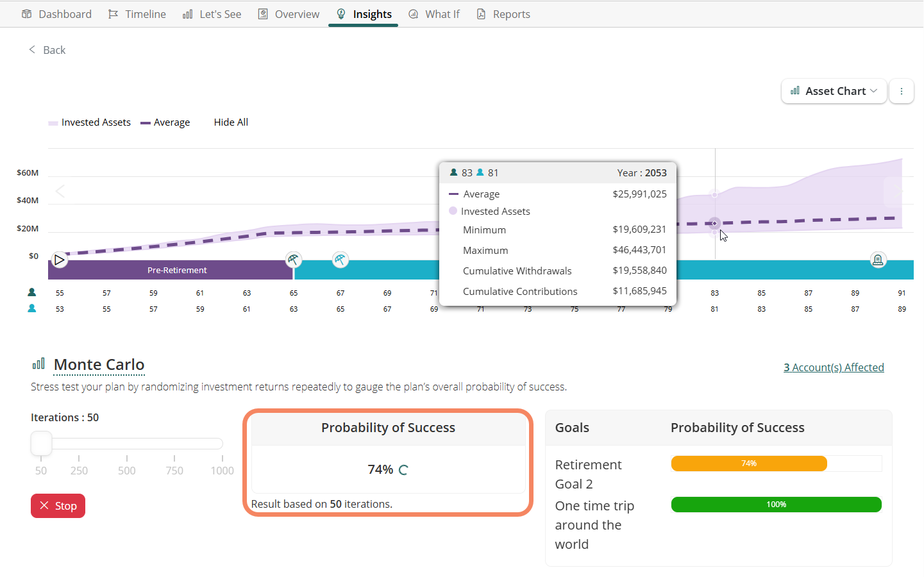The height and width of the screenshot is (577, 924).
Task: Open the What If tab
Action: [435, 14]
